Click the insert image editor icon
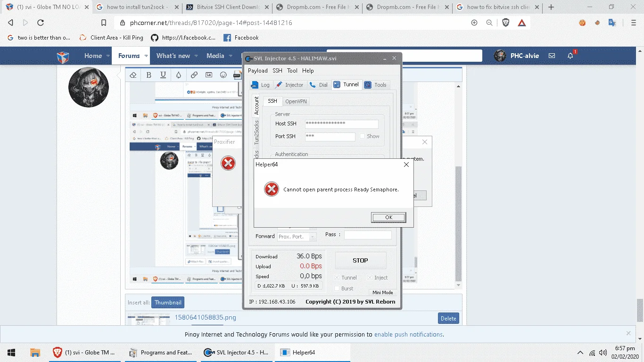This screenshot has width=644, height=362. pos(208,75)
